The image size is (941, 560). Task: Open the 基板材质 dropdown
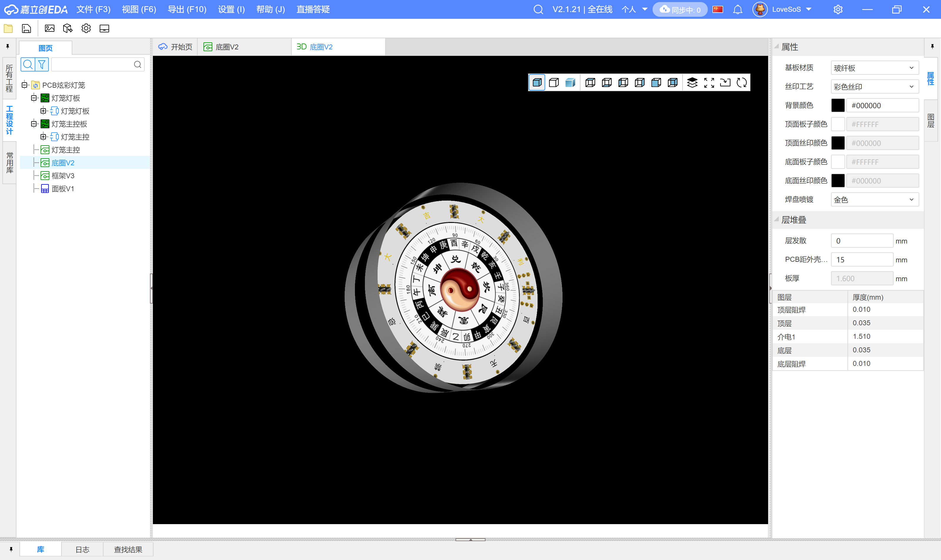pyautogui.click(x=874, y=68)
